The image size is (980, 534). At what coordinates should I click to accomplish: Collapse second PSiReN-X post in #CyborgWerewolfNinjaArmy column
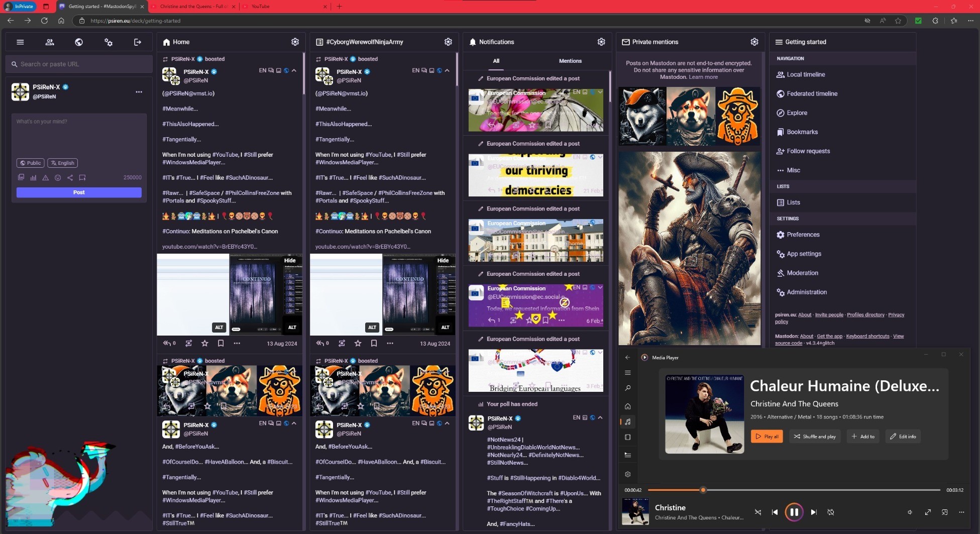point(447,423)
